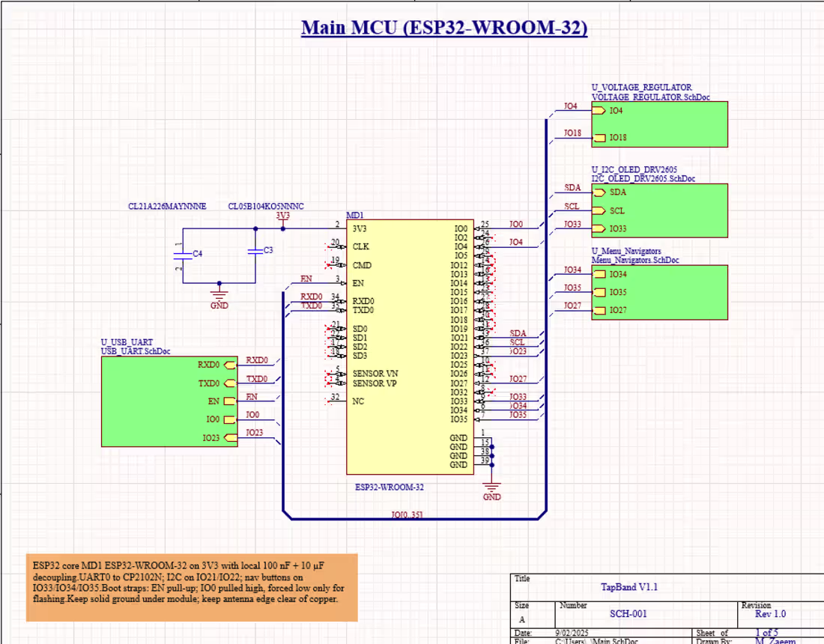Select IO23 sheet entry in USB_UART block

(x=219, y=438)
